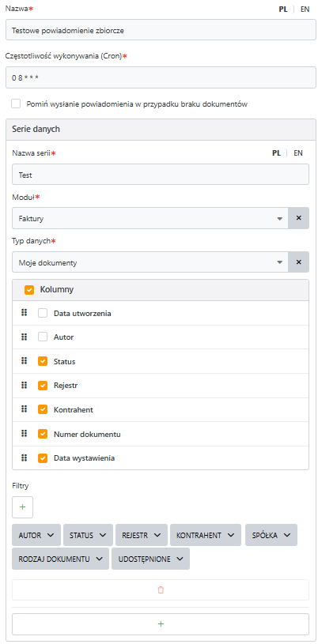
Task: Check the Autor column checkbox
Action: pos(43,337)
